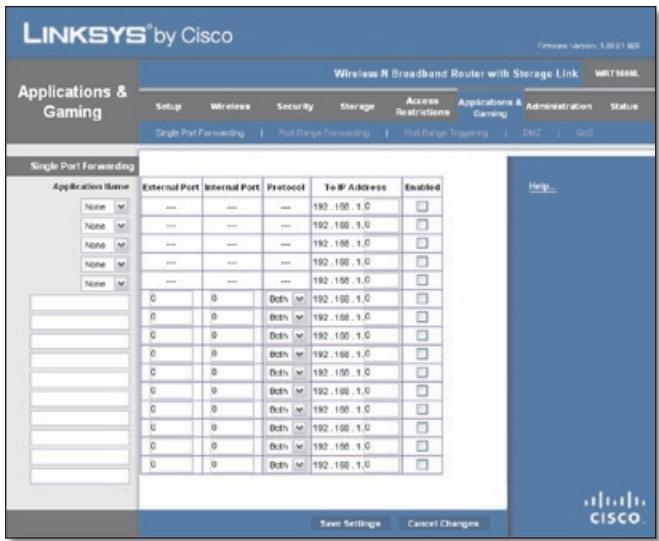Tick the Enabled checkbox in the tenth row

422,372
